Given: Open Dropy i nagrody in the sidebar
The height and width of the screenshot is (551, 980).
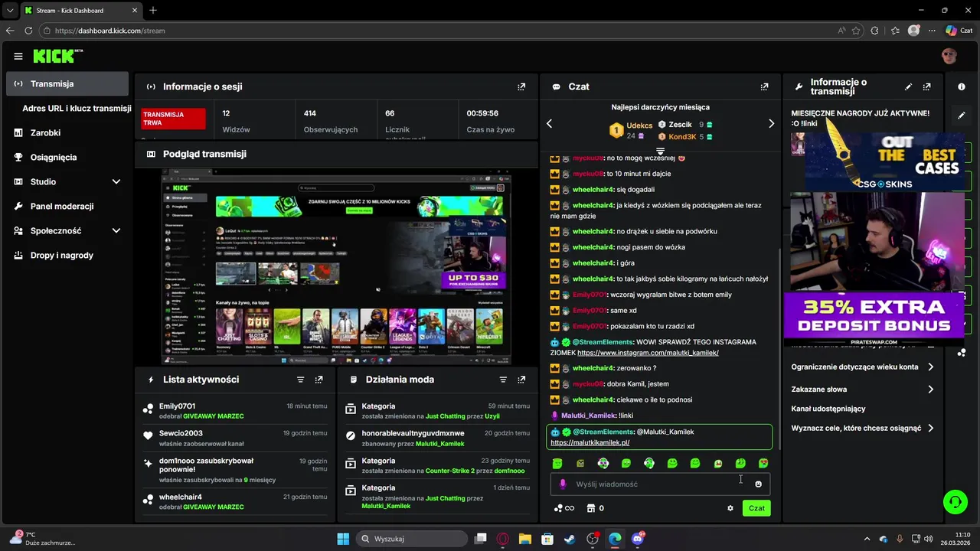Looking at the screenshot, I should tap(67, 255).
